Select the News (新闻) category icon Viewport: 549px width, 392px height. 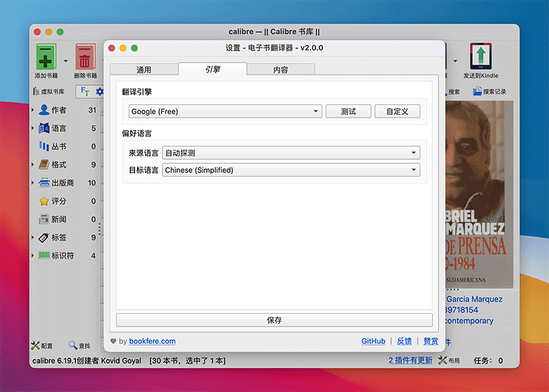[44, 219]
